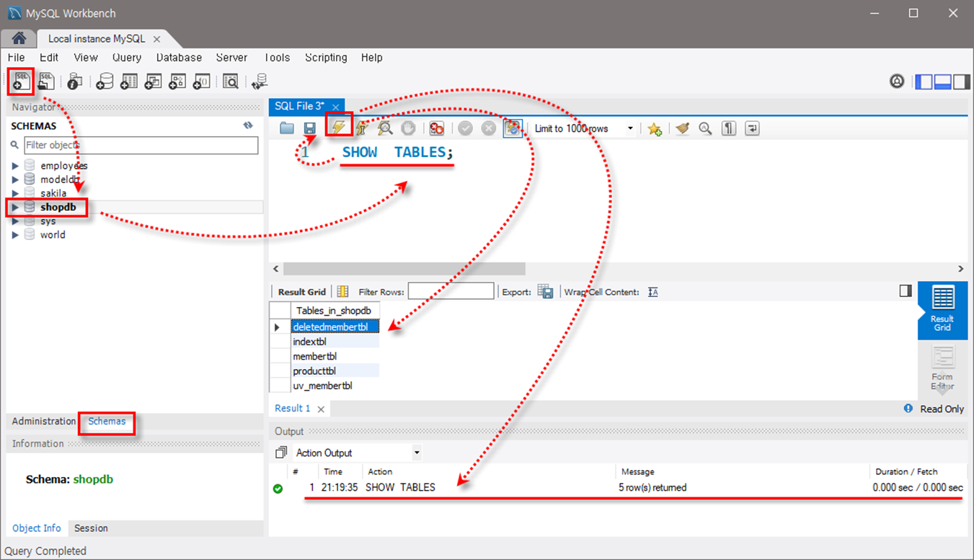This screenshot has width=974, height=560.
Task: Create a new stored procedure icon
Action: click(177, 81)
